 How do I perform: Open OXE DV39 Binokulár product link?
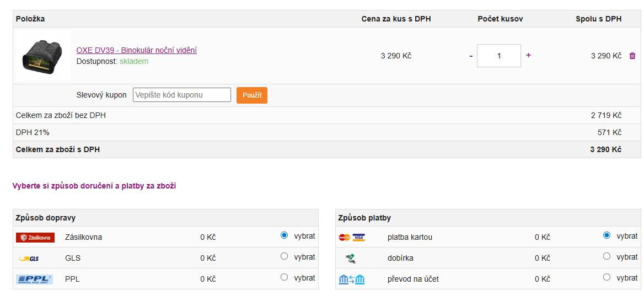point(136,50)
